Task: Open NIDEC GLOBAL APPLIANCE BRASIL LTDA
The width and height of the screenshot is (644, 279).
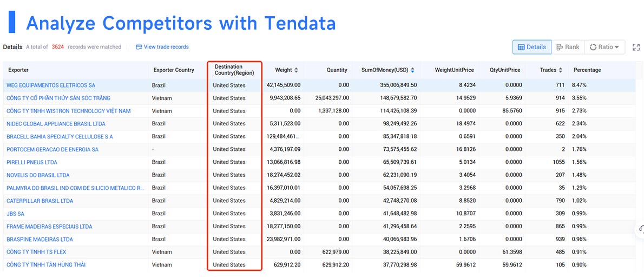Action: click(56, 123)
